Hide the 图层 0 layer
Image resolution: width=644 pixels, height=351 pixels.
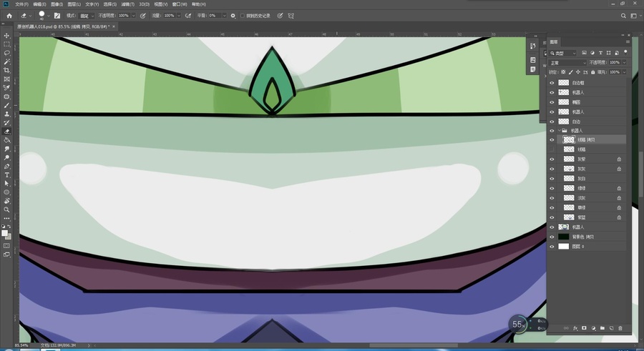(552, 247)
